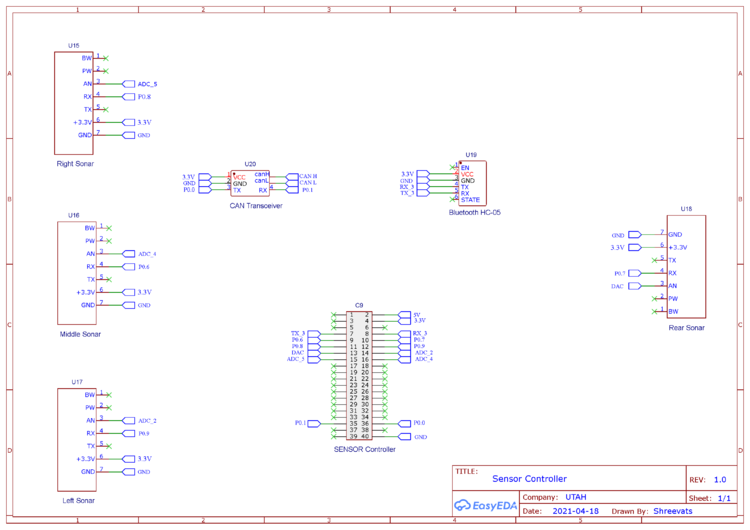The width and height of the screenshot is (750, 530).
Task: Click the ADC_5 net flag on Right Sonar
Action: [x=129, y=84]
